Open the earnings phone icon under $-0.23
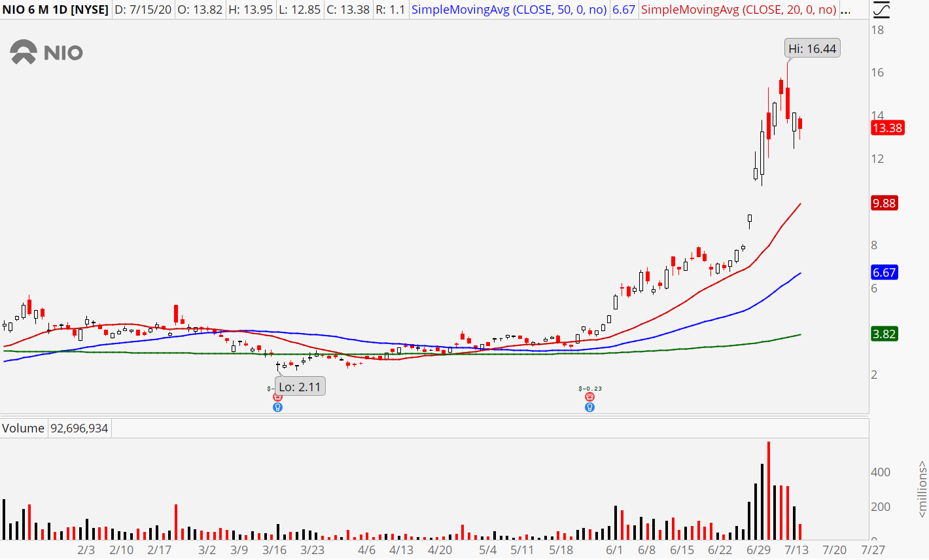This screenshot has height=560, width=929. pos(590,397)
